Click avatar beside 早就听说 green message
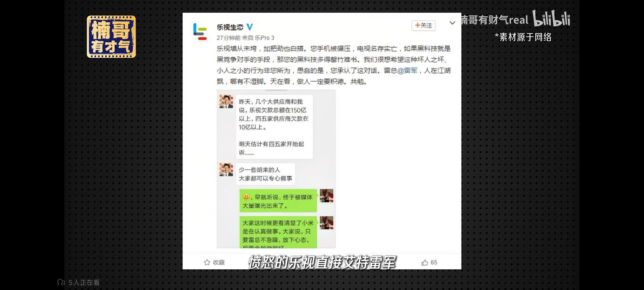Image resolution: width=644 pixels, height=290 pixels. [x=326, y=195]
